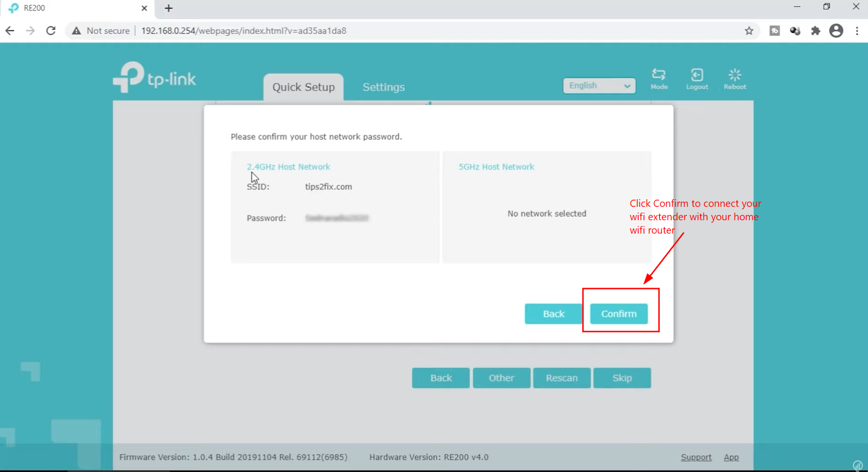The height and width of the screenshot is (472, 868).
Task: Click the Not secure warning icon
Action: [x=77, y=31]
